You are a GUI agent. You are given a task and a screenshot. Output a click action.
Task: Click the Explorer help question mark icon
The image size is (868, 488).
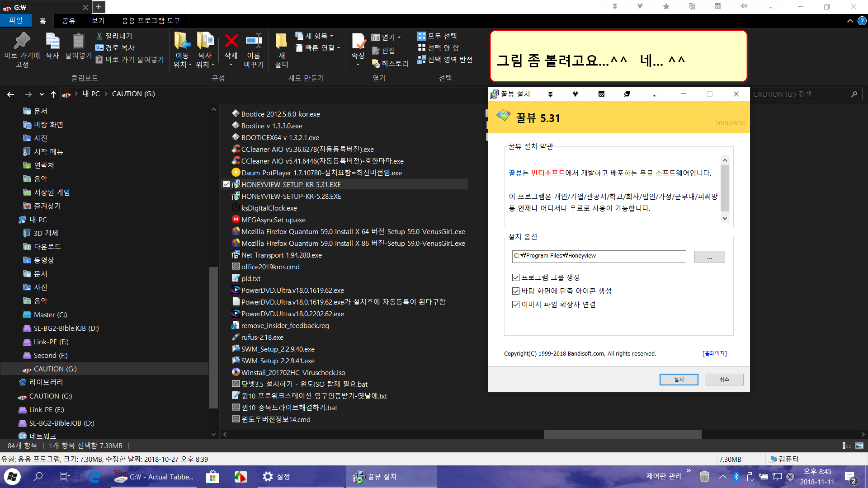pyautogui.click(x=862, y=21)
